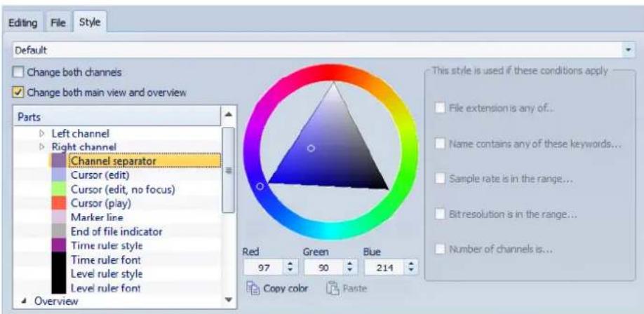The height and width of the screenshot is (314, 644).
Task: Click the Cursor (play) red swatch
Action: point(59,203)
